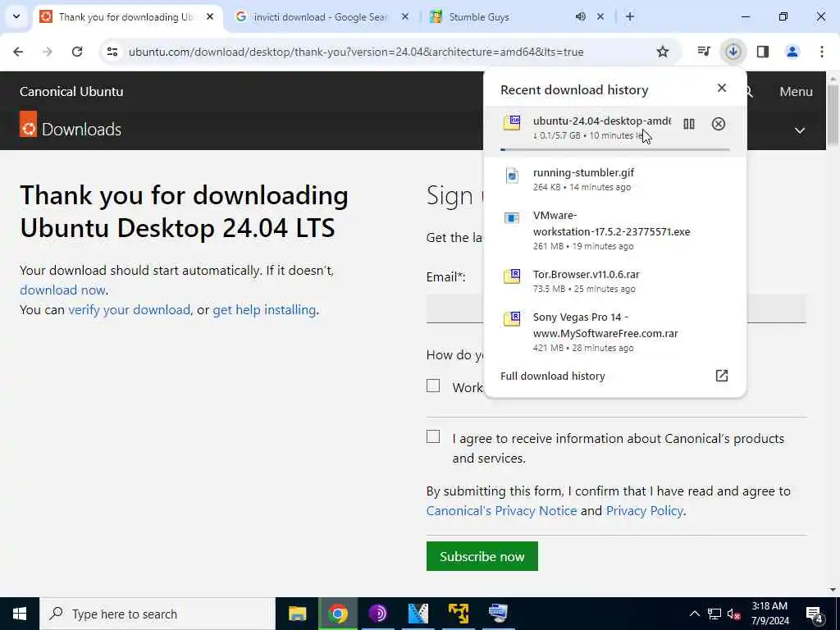Close the Stumble Guys tab
This screenshot has width=840, height=630.
(x=600, y=16)
